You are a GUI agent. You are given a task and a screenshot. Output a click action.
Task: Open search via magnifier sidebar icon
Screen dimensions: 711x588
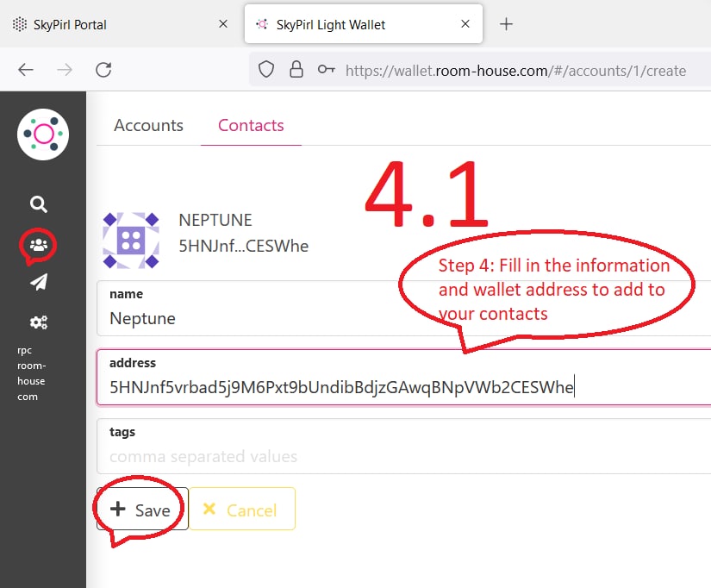(39, 204)
